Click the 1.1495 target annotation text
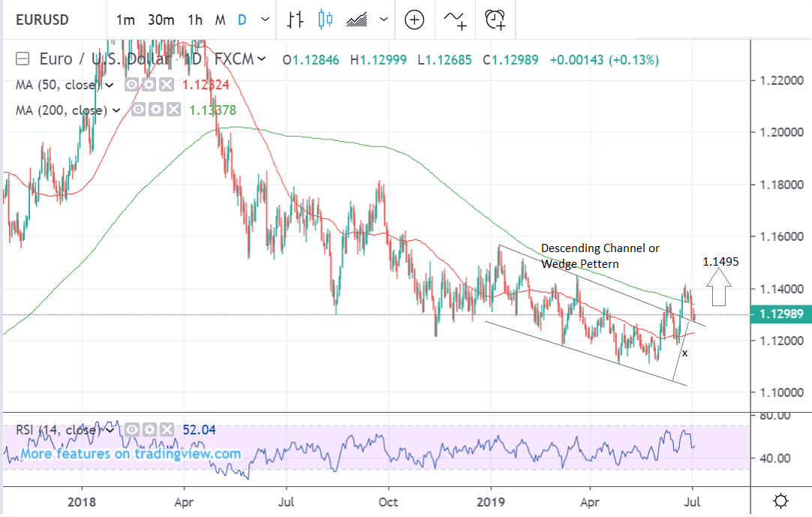This screenshot has height=517, width=812. [720, 262]
